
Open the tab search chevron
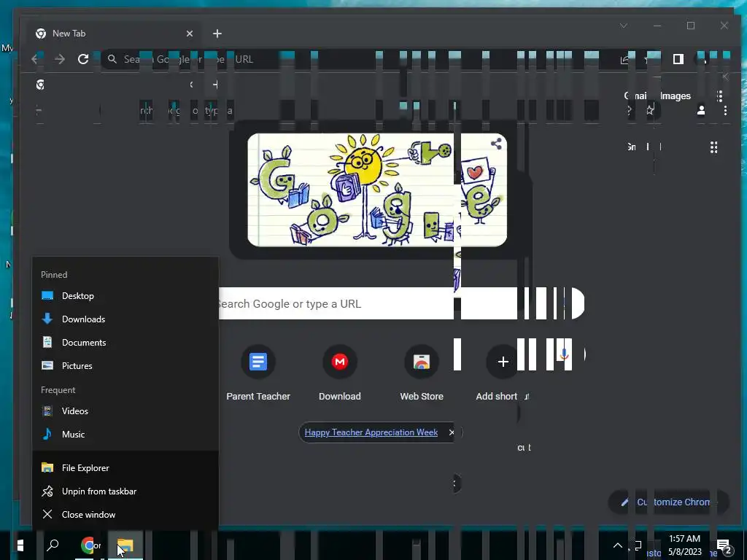pyautogui.click(x=624, y=26)
